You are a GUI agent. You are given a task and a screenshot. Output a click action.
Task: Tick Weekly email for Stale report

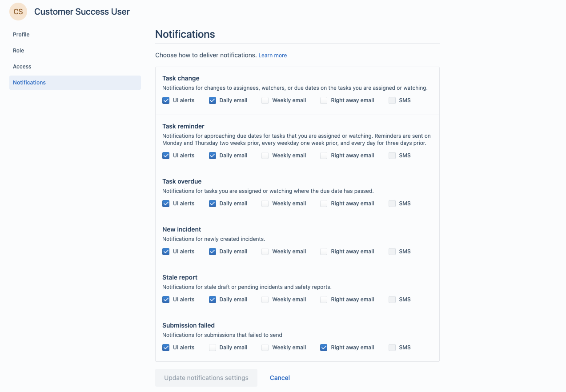pos(265,300)
